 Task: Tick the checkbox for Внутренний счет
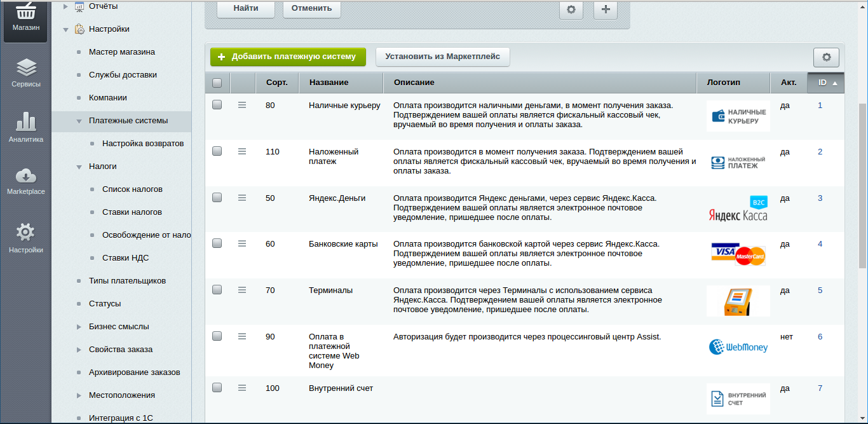[x=217, y=388]
